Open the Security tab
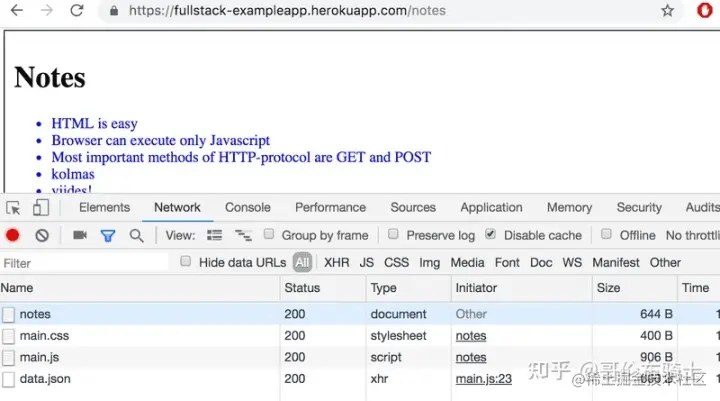 click(639, 208)
